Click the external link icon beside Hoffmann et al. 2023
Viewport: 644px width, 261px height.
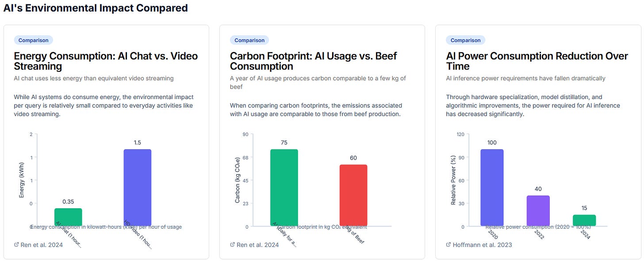(448, 245)
